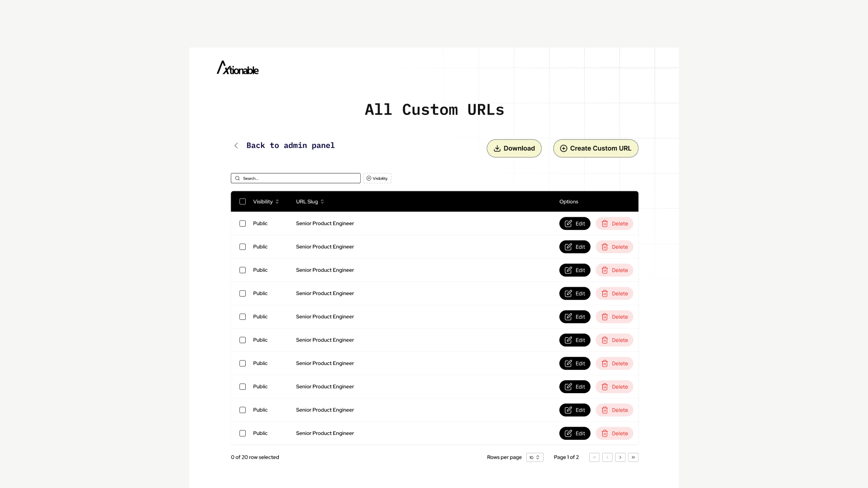Check the select-all checkbox in the table header
The height and width of the screenshot is (488, 868).
tap(242, 201)
